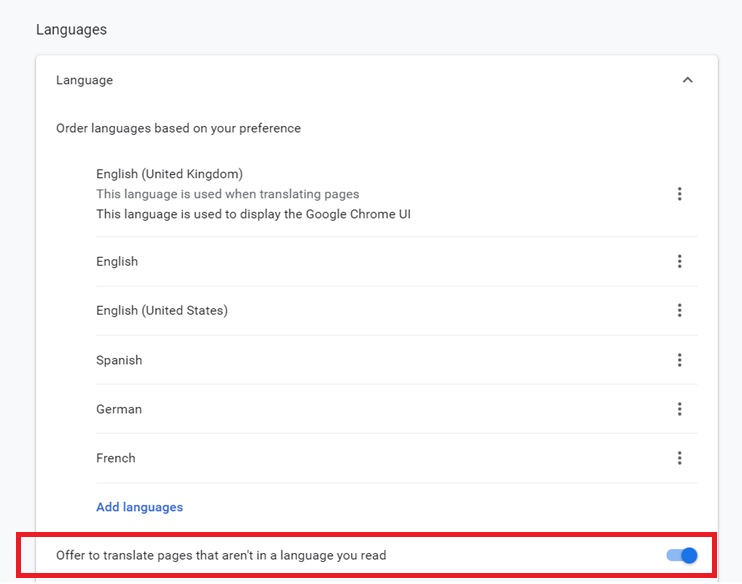The width and height of the screenshot is (742, 584).
Task: Collapse the Language section chevron
Action: (687, 80)
